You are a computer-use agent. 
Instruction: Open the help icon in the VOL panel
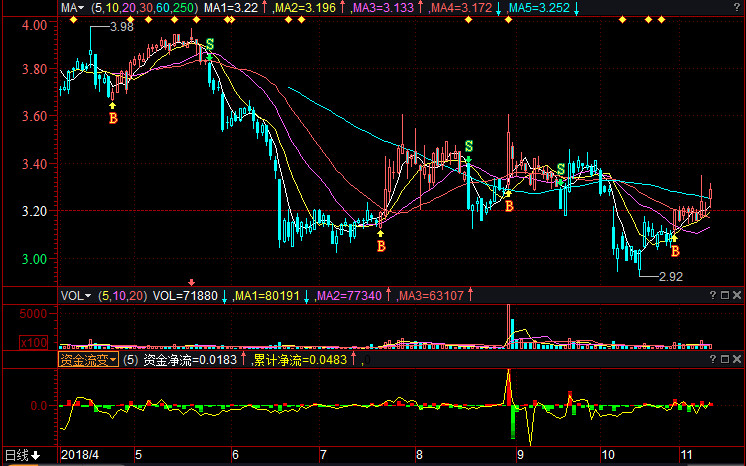(x=713, y=295)
